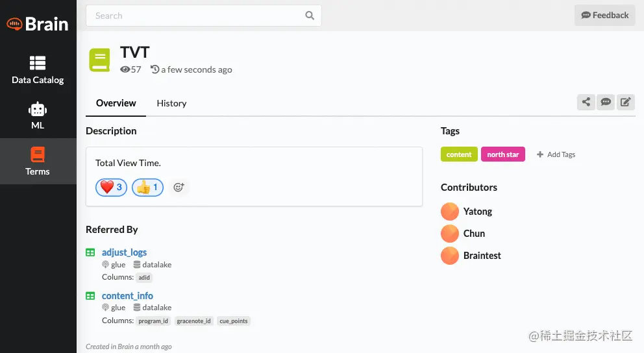Open the ML sidebar section
This screenshot has height=353, width=644.
(38, 116)
